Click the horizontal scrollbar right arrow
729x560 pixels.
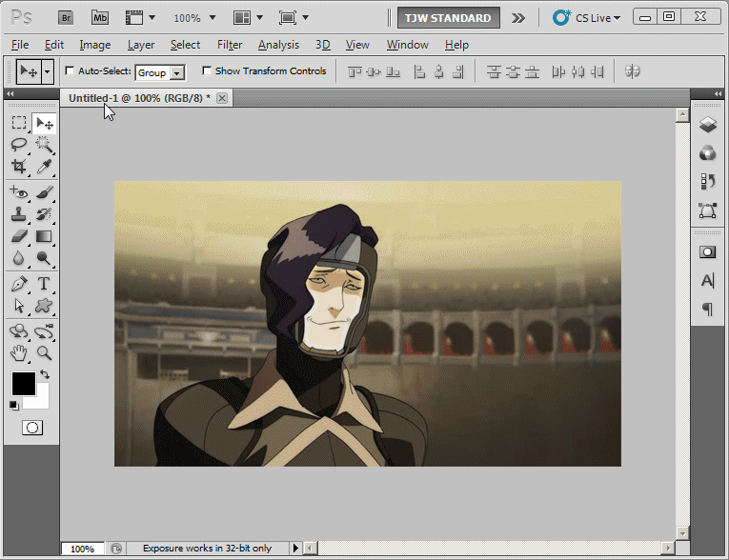point(668,549)
